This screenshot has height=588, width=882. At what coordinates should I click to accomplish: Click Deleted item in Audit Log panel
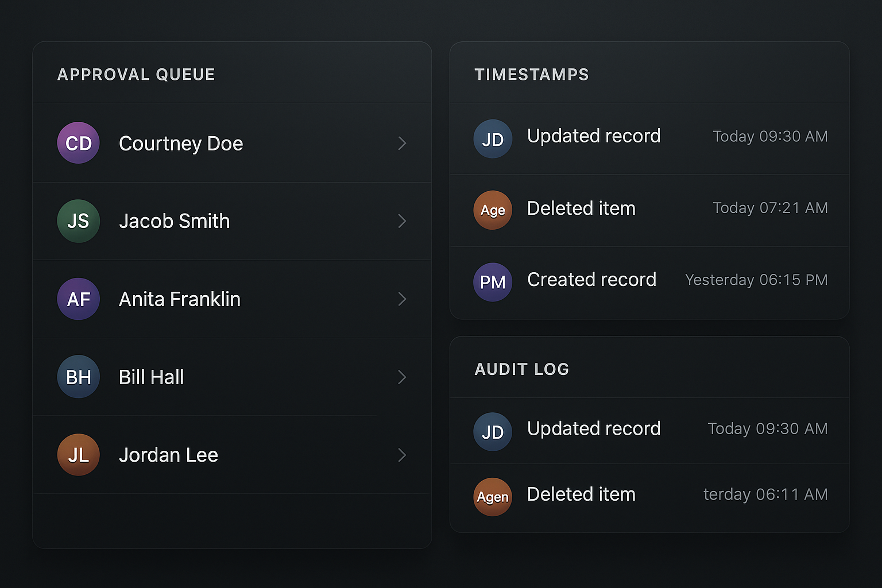pos(581,494)
